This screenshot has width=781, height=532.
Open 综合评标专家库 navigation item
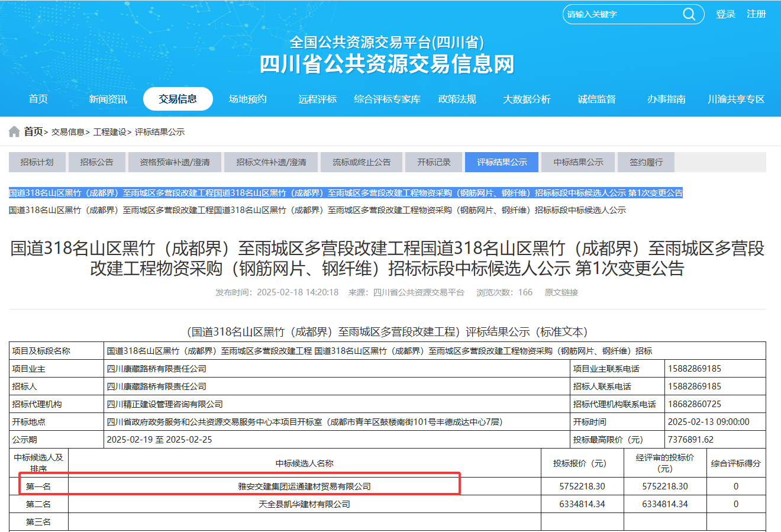pos(387,99)
